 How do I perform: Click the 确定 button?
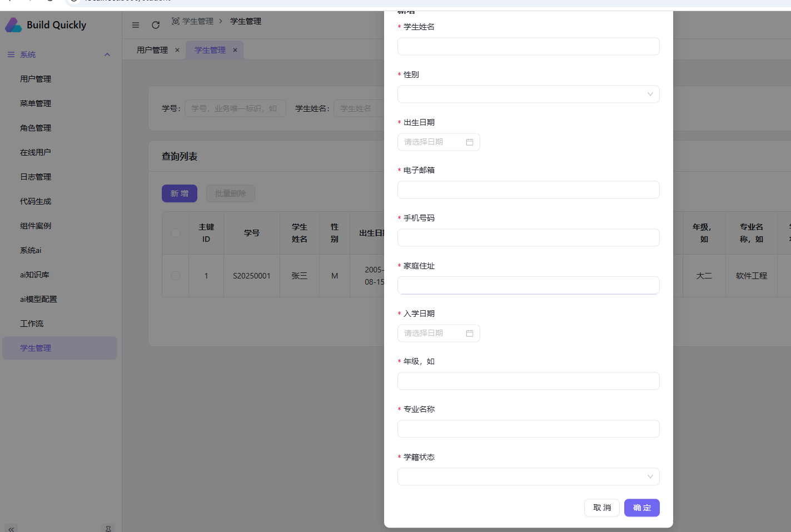point(641,508)
